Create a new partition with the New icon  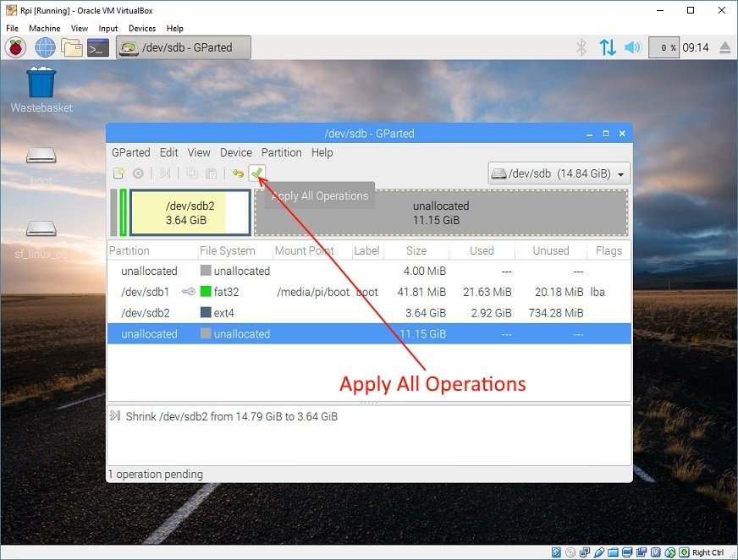[119, 173]
